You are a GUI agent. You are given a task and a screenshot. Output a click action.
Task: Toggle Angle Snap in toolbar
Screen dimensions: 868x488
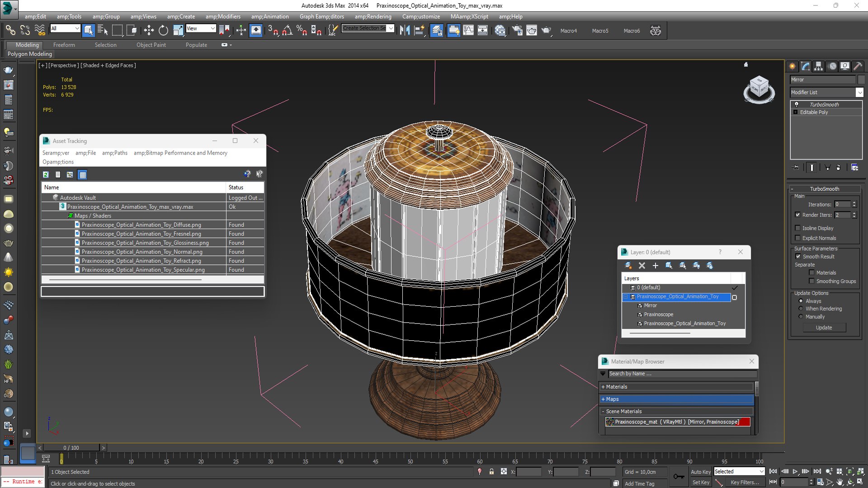[x=287, y=30]
